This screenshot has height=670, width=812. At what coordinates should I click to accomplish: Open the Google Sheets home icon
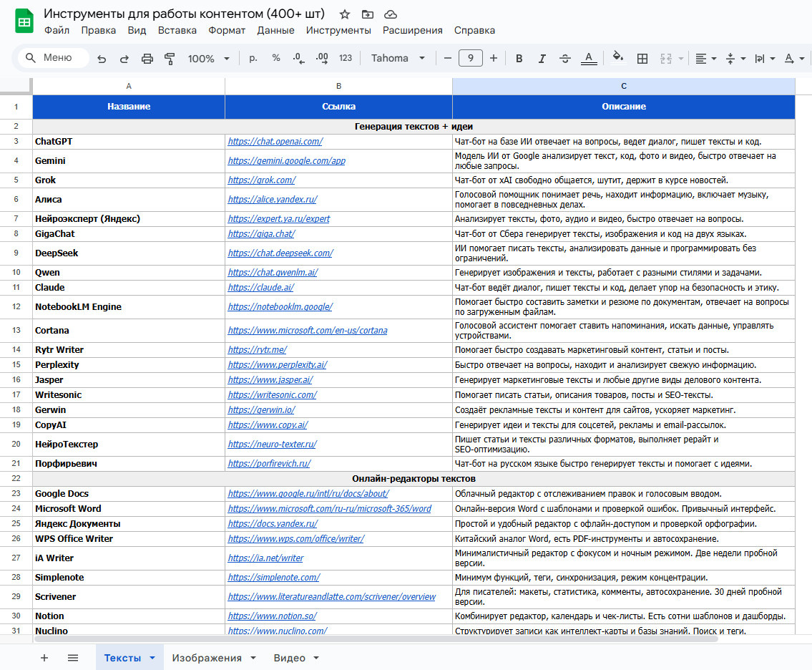pyautogui.click(x=24, y=21)
